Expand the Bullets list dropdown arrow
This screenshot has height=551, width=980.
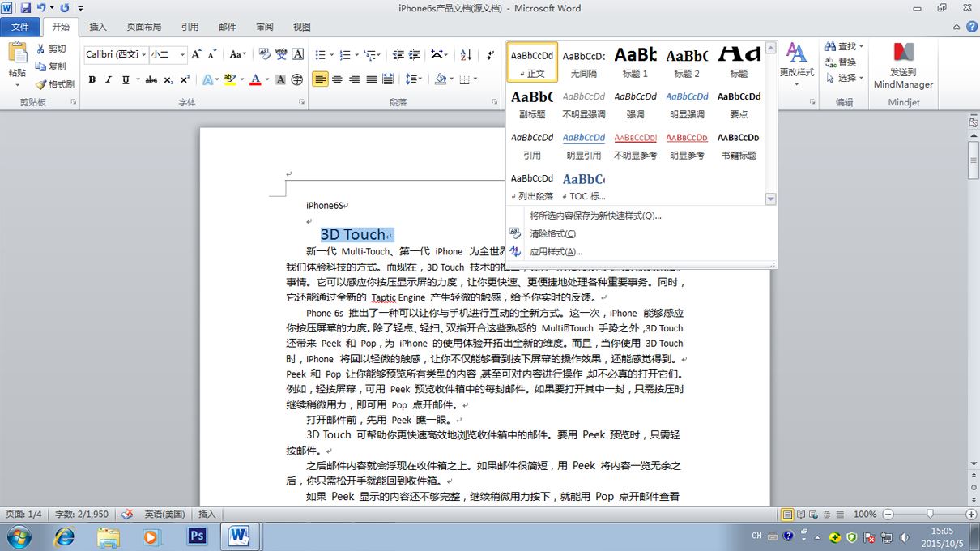point(331,54)
